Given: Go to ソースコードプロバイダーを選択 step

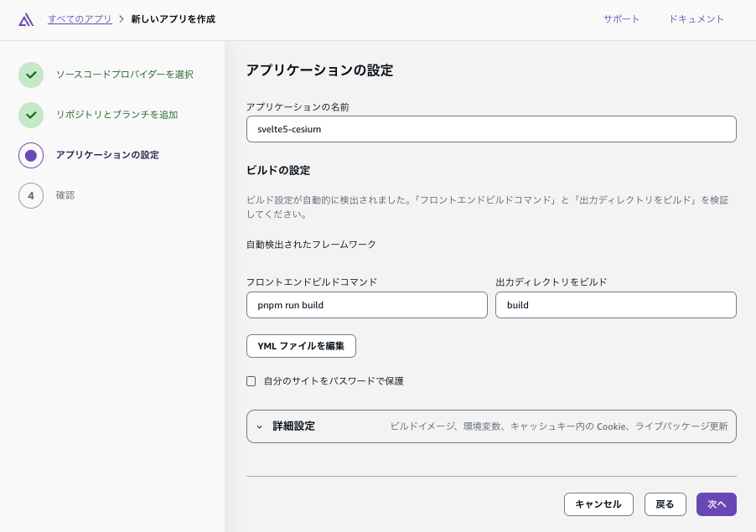Looking at the screenshot, I should [x=125, y=75].
